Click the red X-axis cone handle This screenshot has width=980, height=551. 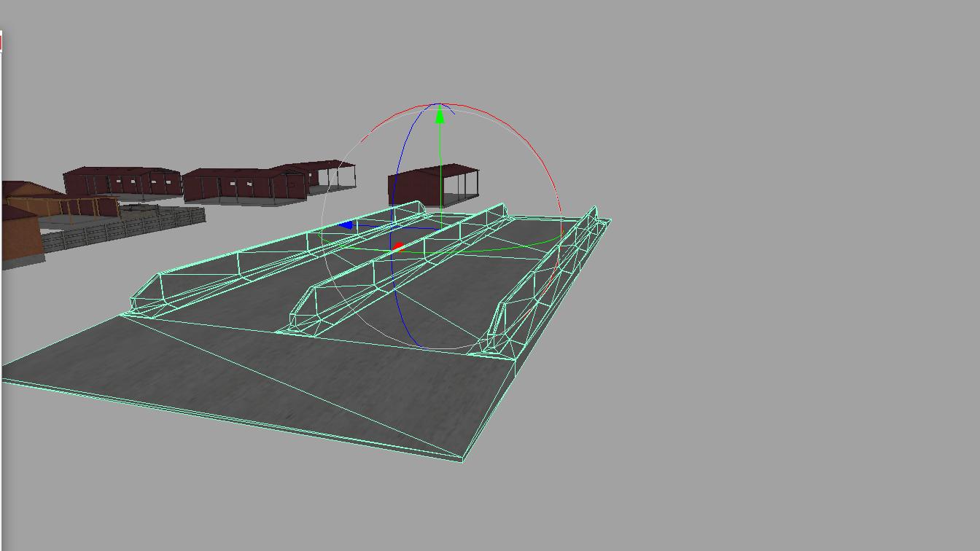397,247
